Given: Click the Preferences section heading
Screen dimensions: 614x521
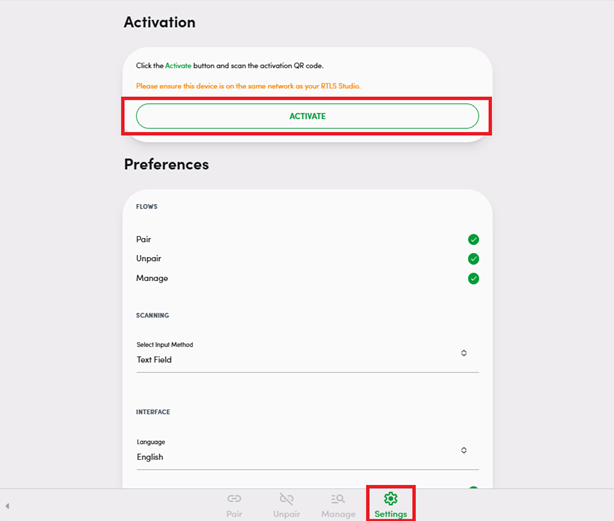Looking at the screenshot, I should [166, 164].
